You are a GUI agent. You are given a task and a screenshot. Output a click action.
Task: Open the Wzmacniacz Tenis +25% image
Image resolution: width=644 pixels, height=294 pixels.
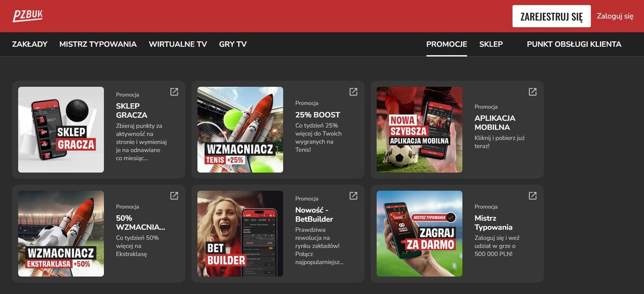pyautogui.click(x=240, y=130)
